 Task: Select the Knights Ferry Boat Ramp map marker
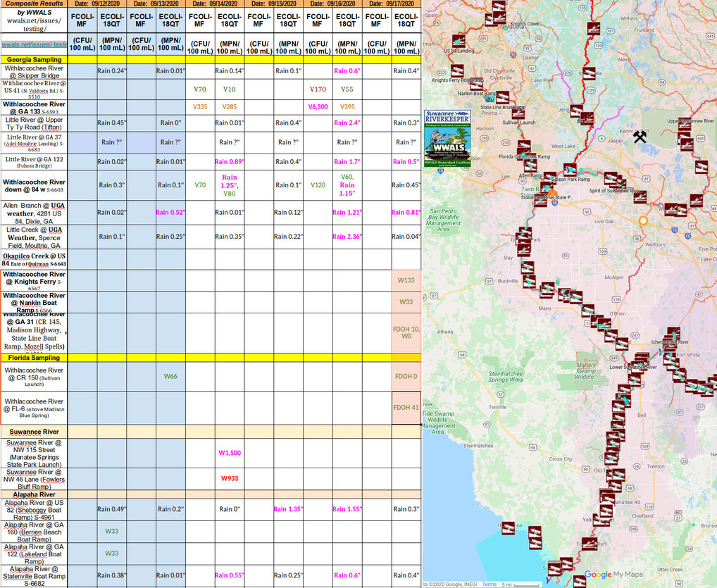(457, 71)
